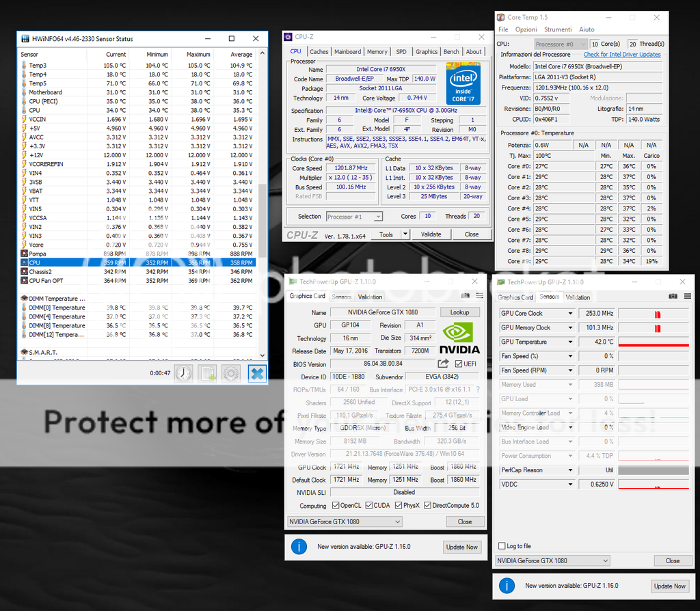The width and height of the screenshot is (700, 611).
Task: Open HWiNFO sensor settings gear icon
Action: (231, 373)
